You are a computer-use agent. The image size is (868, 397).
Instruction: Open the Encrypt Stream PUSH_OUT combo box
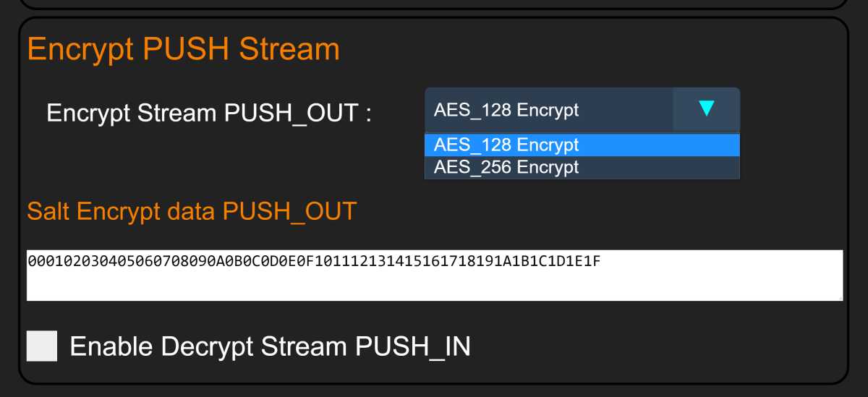550,110
